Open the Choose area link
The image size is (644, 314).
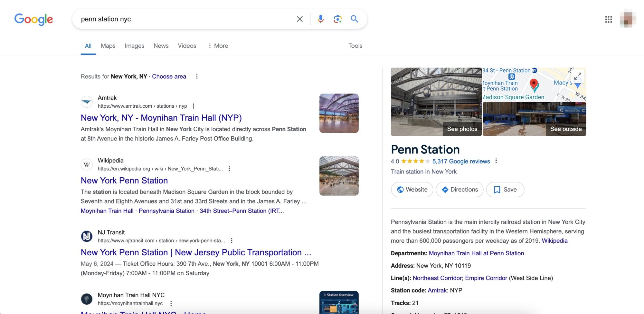click(169, 76)
